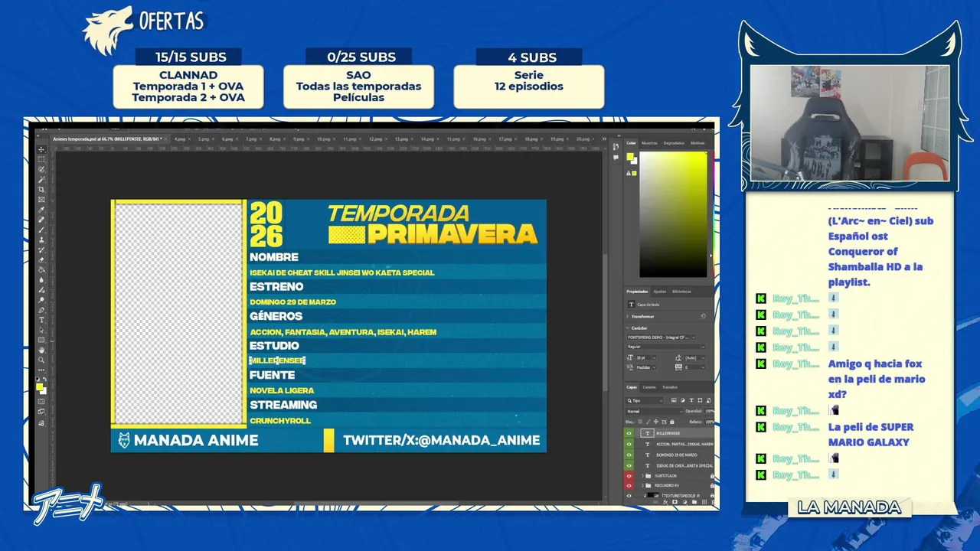980x551 pixels.
Task: Hide the ACCION, FANTAS... text layer
Action: [x=629, y=444]
